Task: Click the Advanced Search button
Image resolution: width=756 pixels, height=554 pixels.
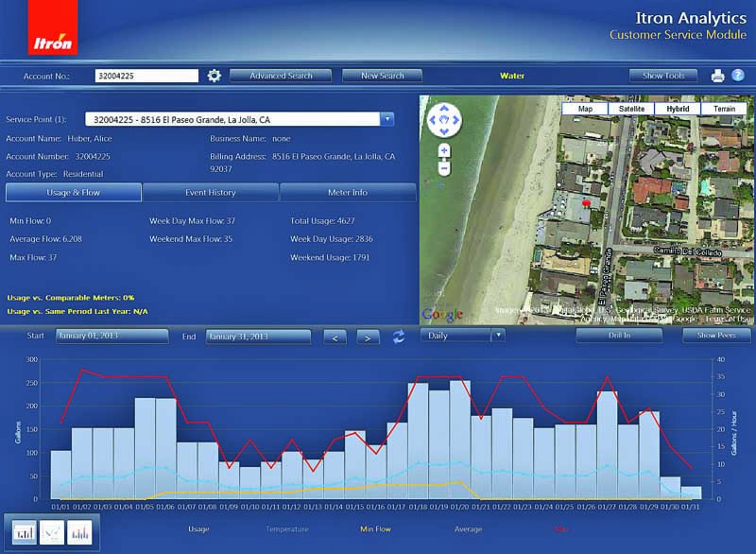Action: tap(281, 76)
